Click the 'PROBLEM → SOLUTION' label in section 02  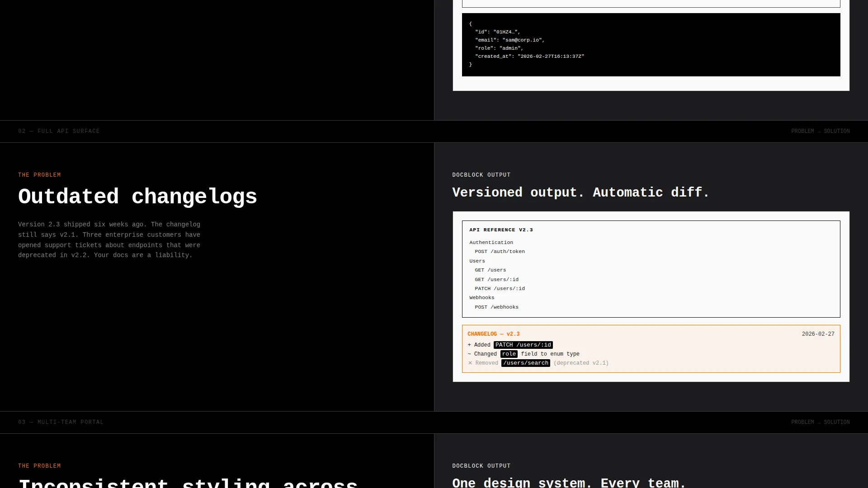820,131
